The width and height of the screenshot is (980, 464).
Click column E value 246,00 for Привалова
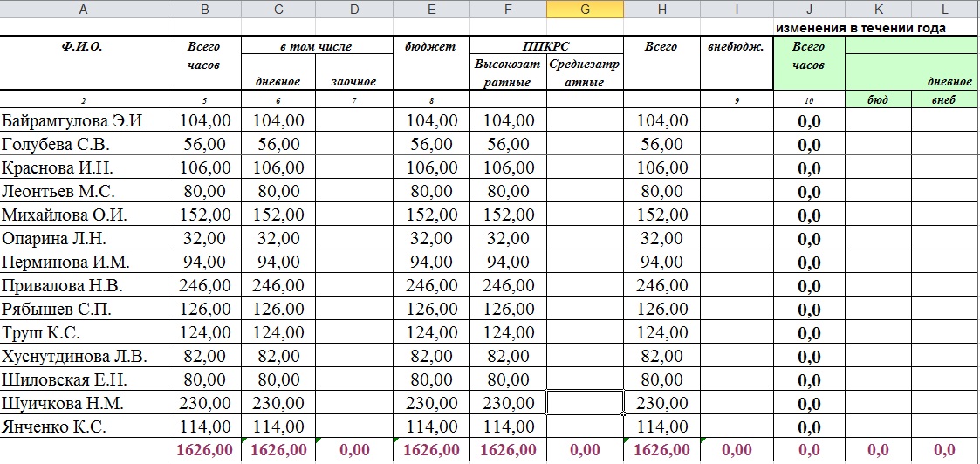(431, 285)
